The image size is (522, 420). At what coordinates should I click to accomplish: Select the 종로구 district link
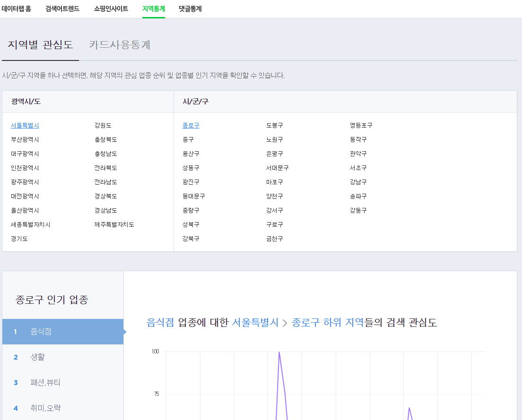coord(191,125)
